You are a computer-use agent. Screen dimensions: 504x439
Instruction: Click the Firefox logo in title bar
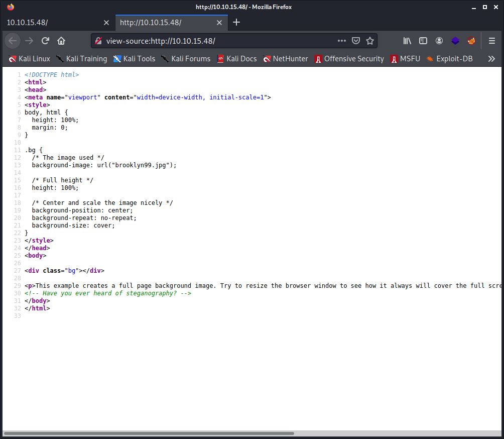(x=11, y=7)
